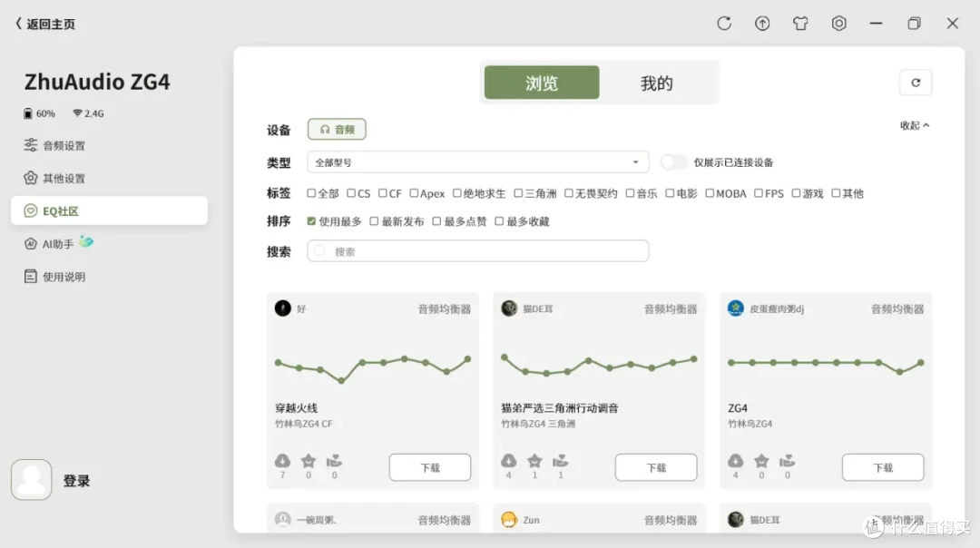
Task: Favorite the 穿越火线 preset with the star
Action: (309, 461)
